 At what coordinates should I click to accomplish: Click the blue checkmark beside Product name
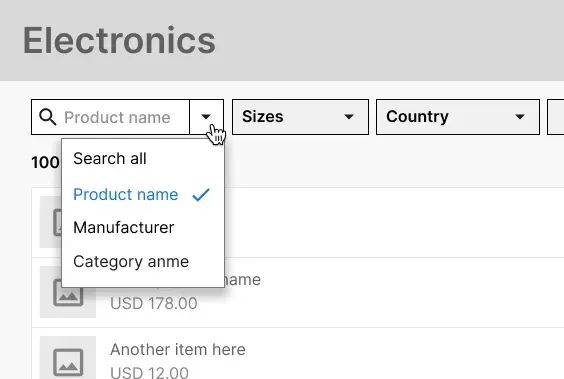pos(201,195)
